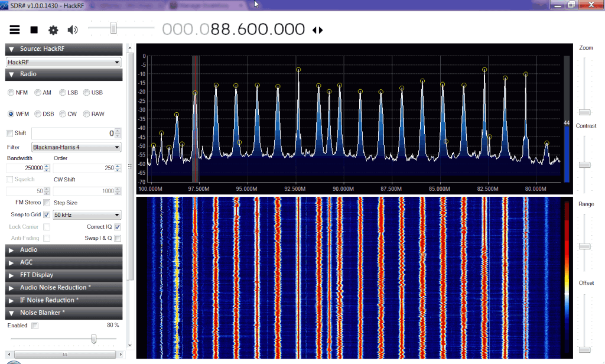Open the 50 kHz Step Size dropdown
Viewport: 605px width, 364px height.
click(x=87, y=214)
